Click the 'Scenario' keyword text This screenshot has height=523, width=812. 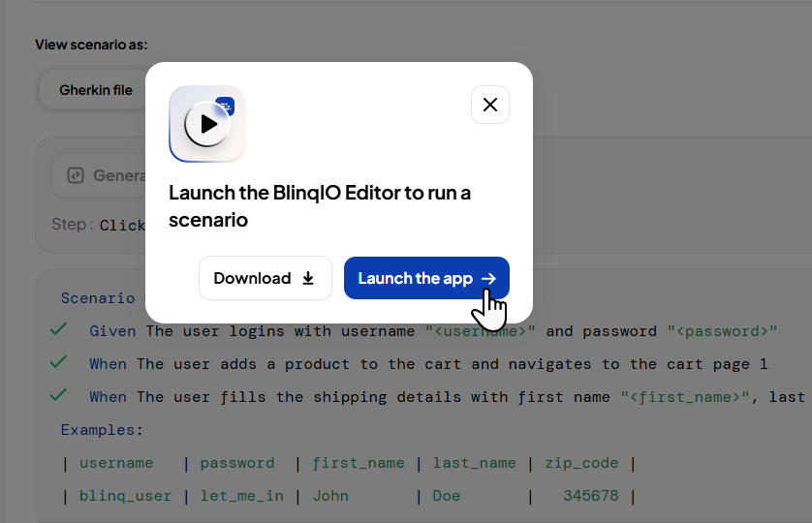coord(98,298)
